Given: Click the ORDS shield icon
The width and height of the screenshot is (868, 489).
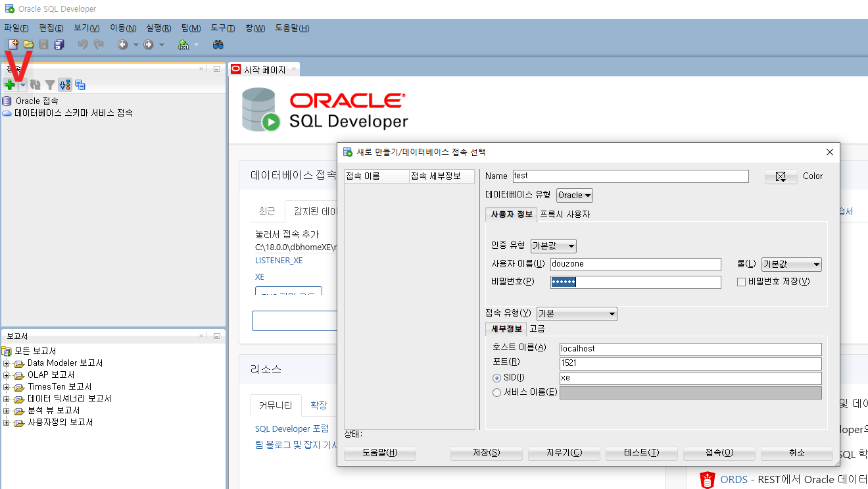Looking at the screenshot, I should (708, 480).
